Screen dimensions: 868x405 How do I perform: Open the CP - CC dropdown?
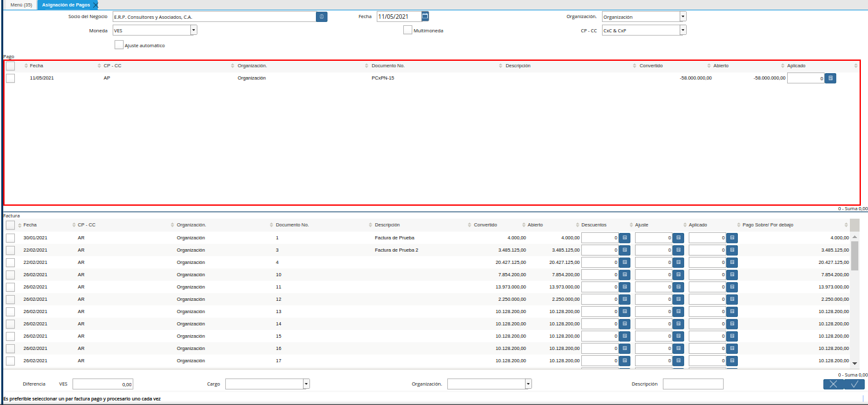[683, 30]
